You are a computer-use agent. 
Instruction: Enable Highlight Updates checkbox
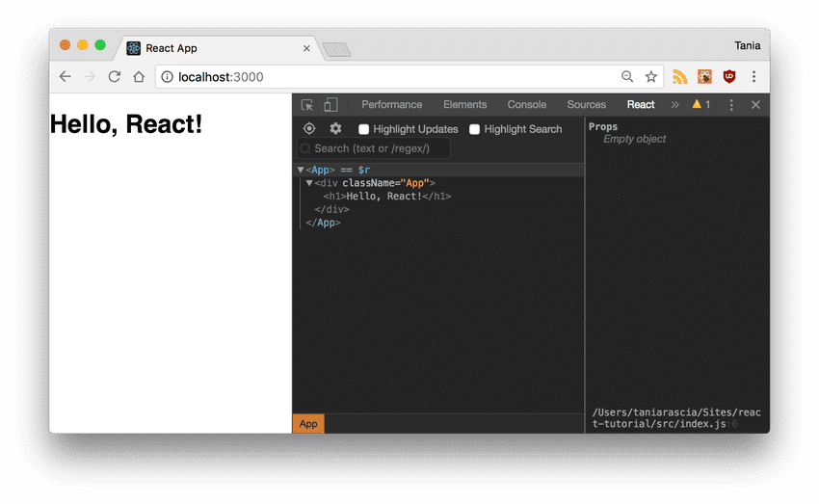pos(363,129)
